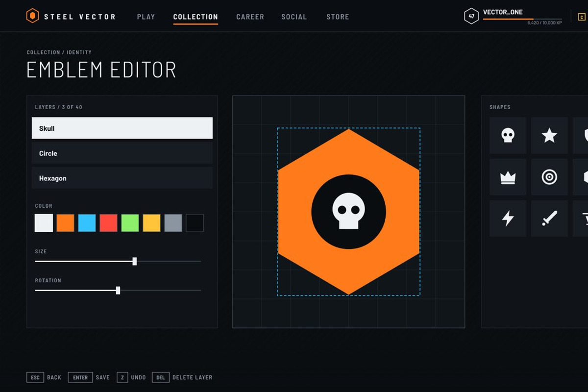The image size is (588, 392).
Task: Click the level 47 hexagon badge
Action: point(471,16)
